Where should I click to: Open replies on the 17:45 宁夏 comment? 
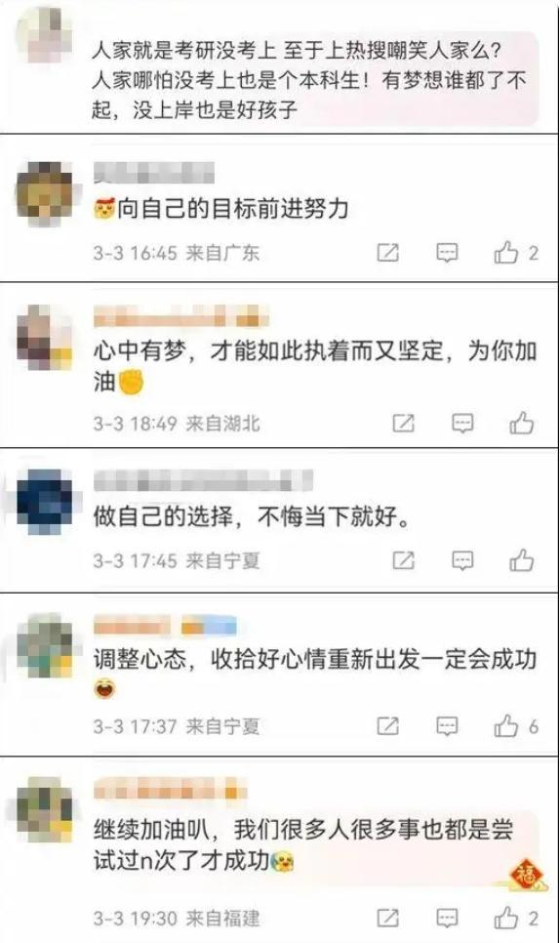point(462,560)
